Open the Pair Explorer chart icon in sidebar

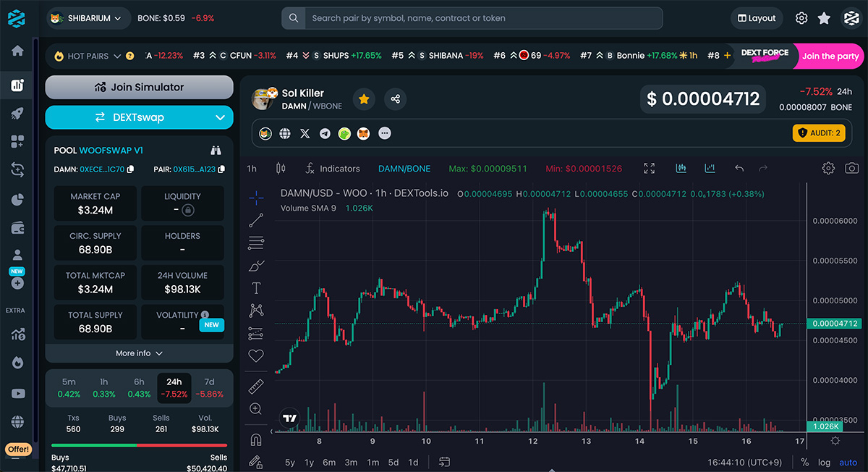17,85
